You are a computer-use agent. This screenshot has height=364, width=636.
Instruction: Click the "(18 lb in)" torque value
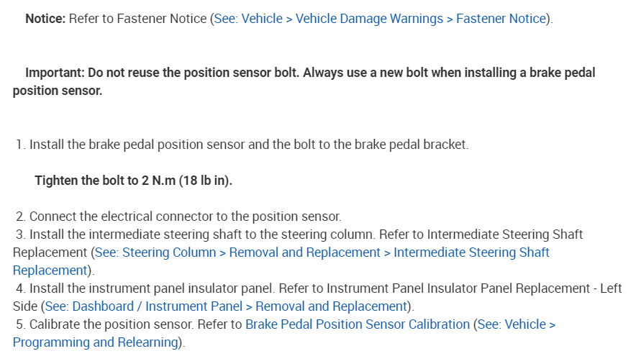(x=206, y=181)
